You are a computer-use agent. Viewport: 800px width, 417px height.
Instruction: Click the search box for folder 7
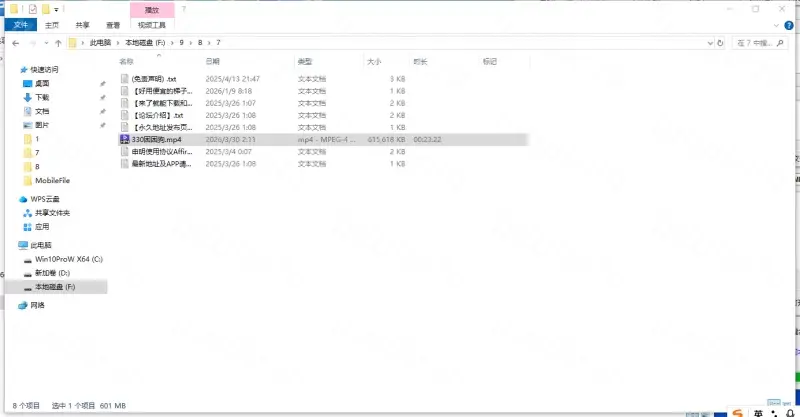(762, 43)
